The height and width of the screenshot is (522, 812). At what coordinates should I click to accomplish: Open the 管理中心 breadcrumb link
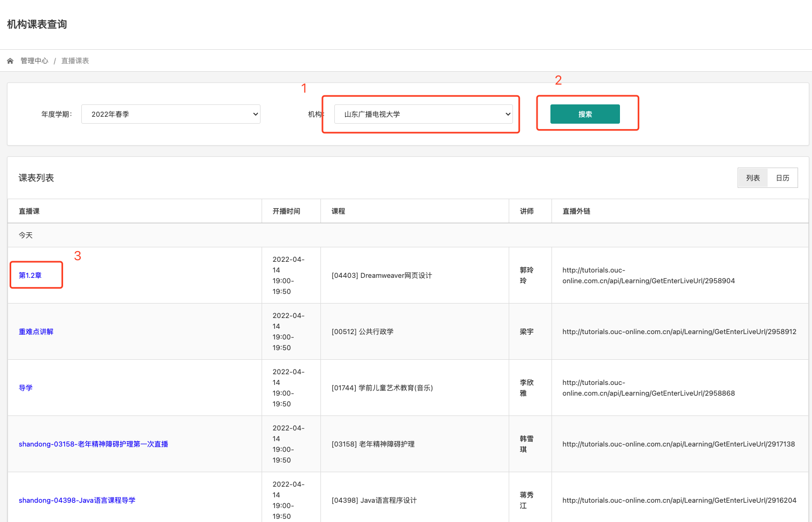[x=34, y=61]
